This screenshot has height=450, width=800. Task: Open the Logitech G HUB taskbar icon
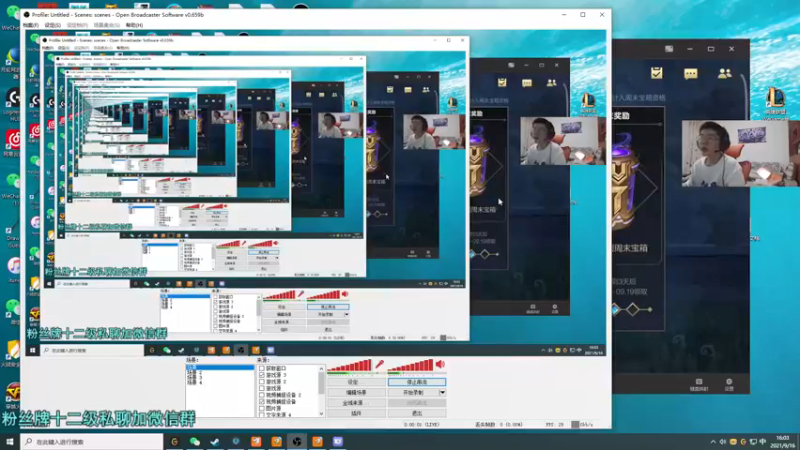coord(174,441)
